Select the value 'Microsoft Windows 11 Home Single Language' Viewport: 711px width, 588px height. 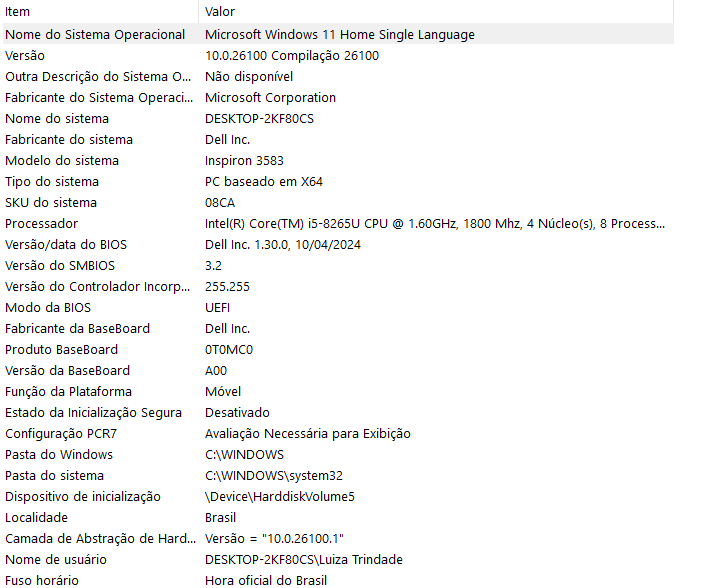340,34
